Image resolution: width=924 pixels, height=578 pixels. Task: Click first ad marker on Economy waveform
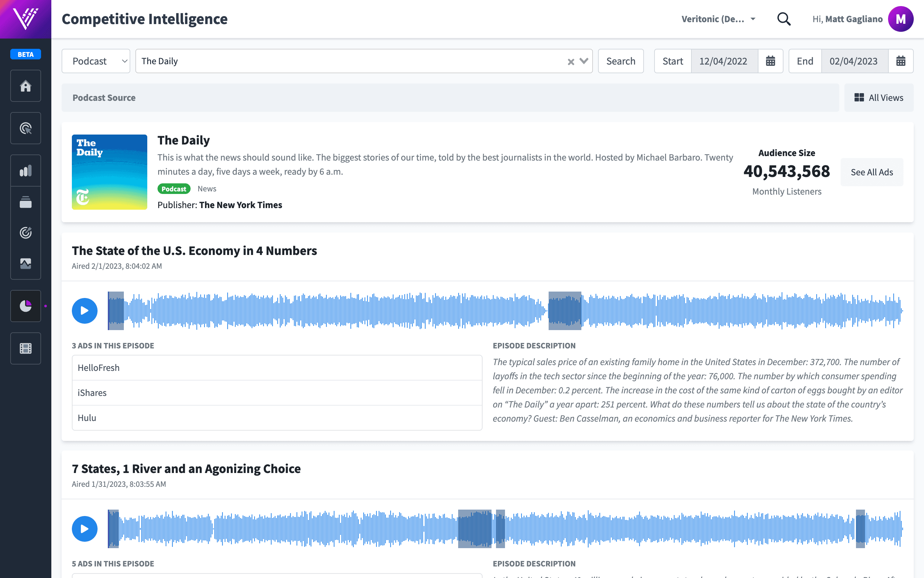(x=116, y=311)
